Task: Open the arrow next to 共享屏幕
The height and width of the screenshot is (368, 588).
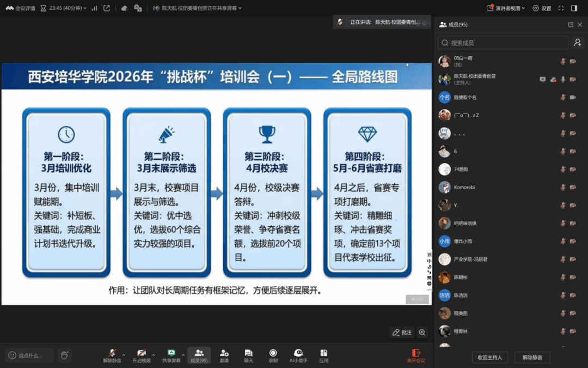Action: [183, 355]
